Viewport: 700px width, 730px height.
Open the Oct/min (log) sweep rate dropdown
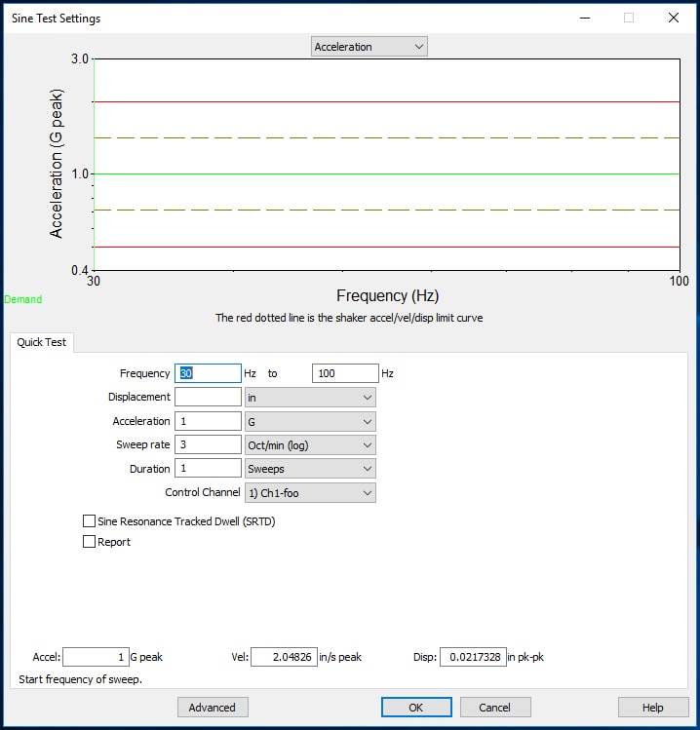click(310, 445)
